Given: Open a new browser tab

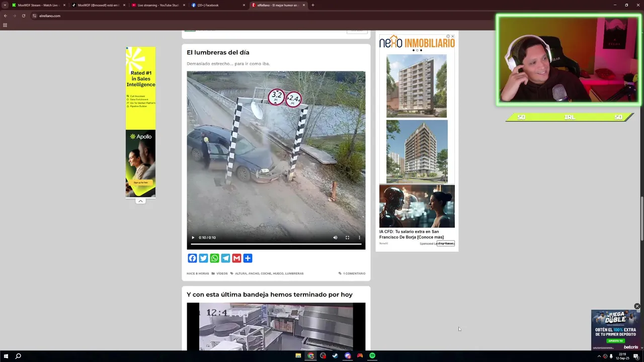Looking at the screenshot, I should pyautogui.click(x=313, y=5).
